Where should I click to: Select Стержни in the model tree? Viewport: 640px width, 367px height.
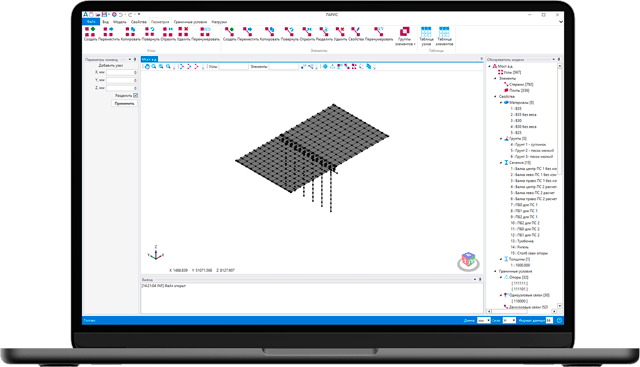click(x=521, y=85)
